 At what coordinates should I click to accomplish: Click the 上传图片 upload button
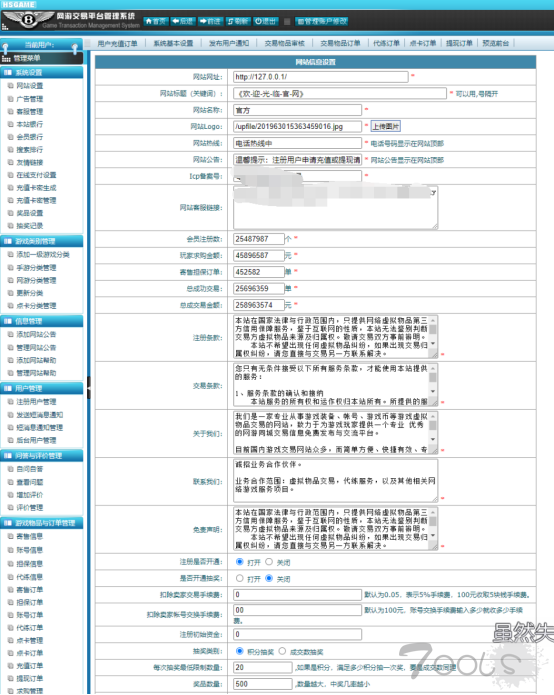386,126
